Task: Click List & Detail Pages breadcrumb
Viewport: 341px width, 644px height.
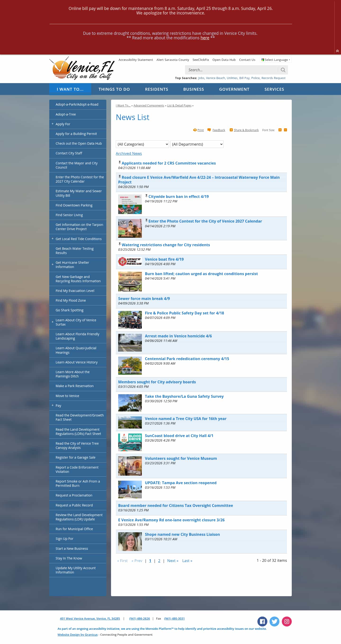Action: click(179, 106)
